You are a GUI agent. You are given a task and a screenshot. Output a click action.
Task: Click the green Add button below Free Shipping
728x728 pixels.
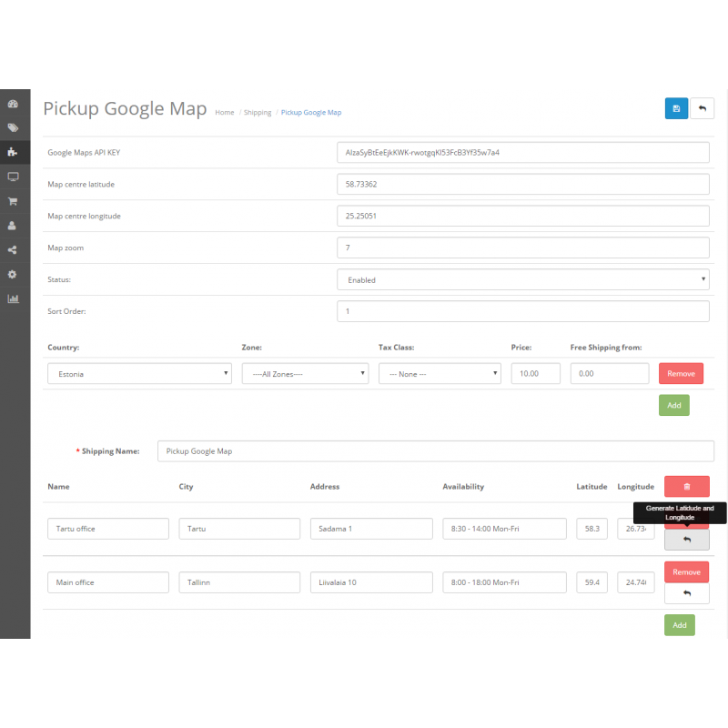pos(673,405)
